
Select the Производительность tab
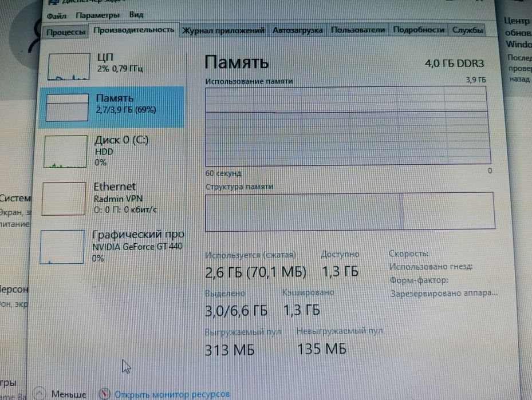(133, 30)
